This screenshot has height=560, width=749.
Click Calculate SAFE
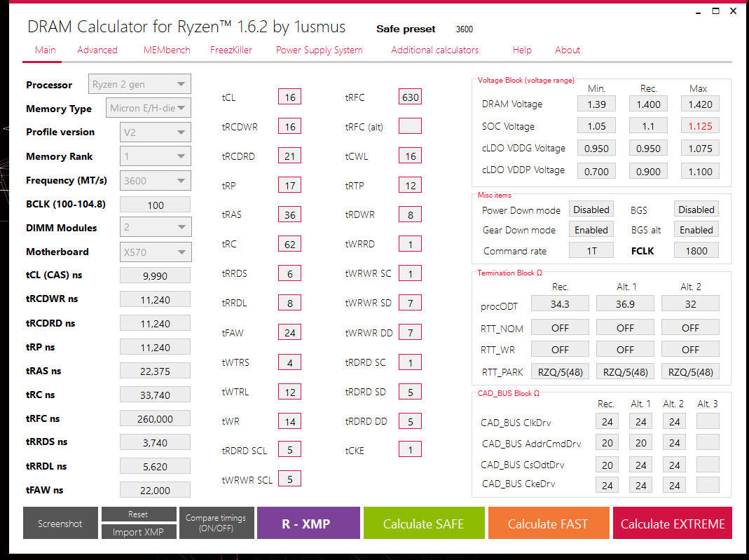[x=424, y=524]
